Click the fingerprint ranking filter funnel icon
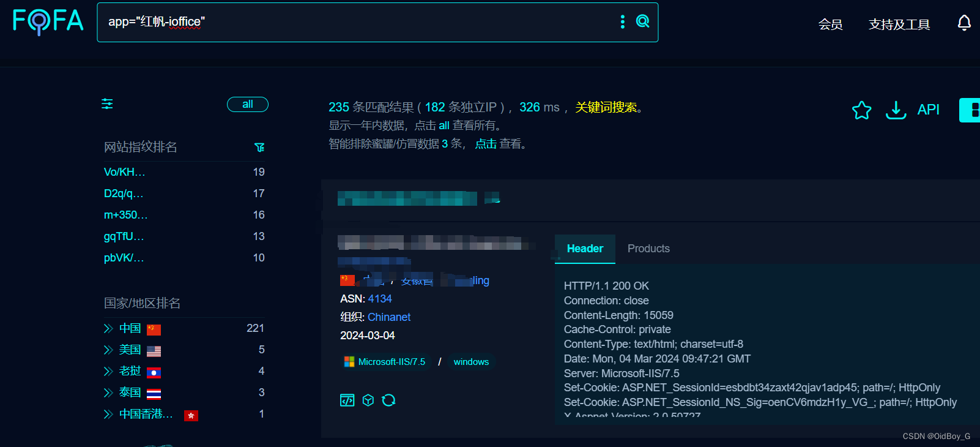Viewport: 980px width, 447px height. click(259, 148)
